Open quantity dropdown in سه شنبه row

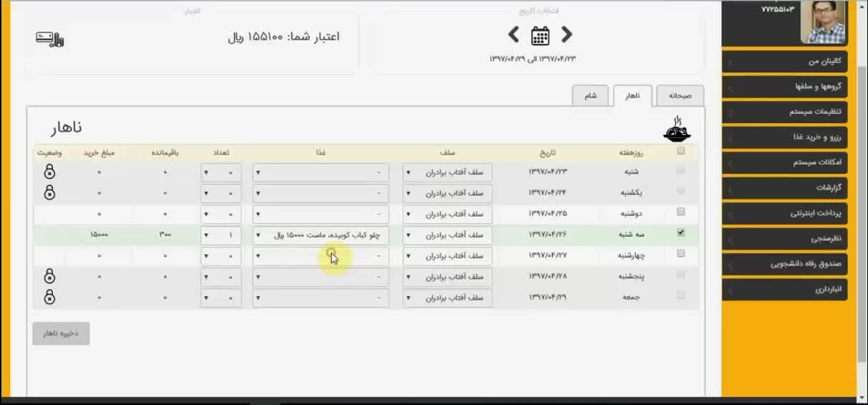coord(221,235)
